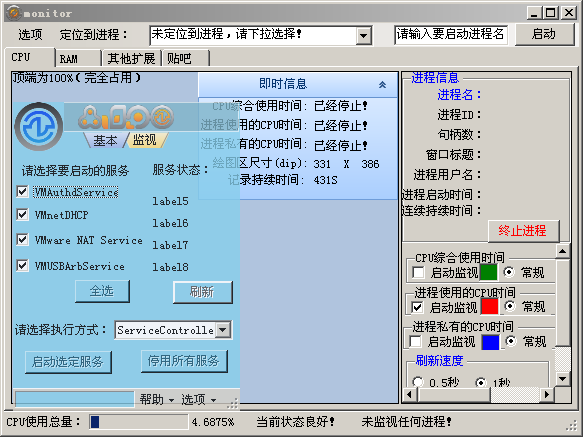This screenshot has width=583, height=437.
Task: Uncheck the VMUSBArbService checkbox
Action: (x=22, y=266)
